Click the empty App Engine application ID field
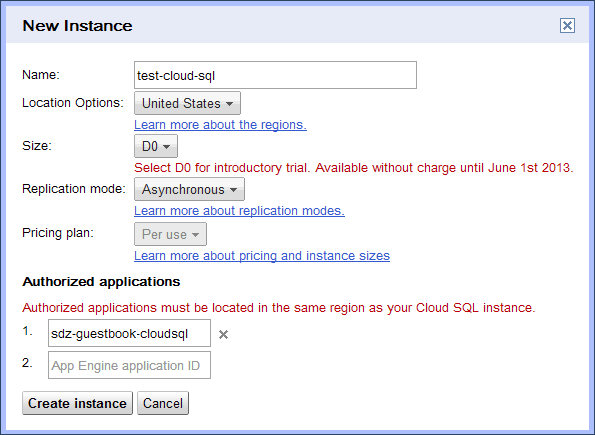Screen dimensions: 595x435 (129, 365)
